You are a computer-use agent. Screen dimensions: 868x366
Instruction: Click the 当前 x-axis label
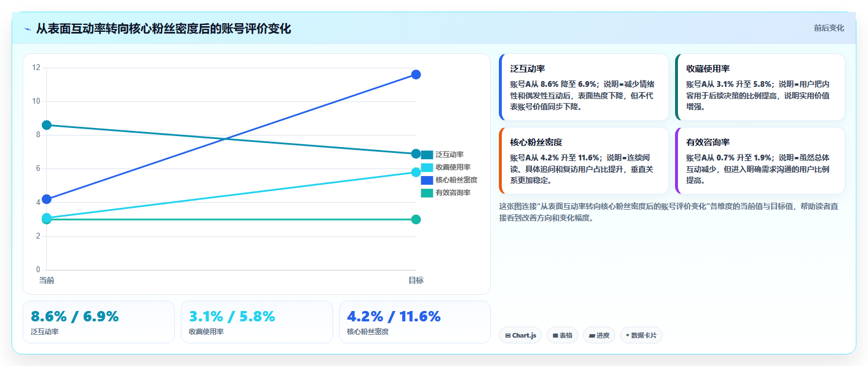click(x=46, y=280)
